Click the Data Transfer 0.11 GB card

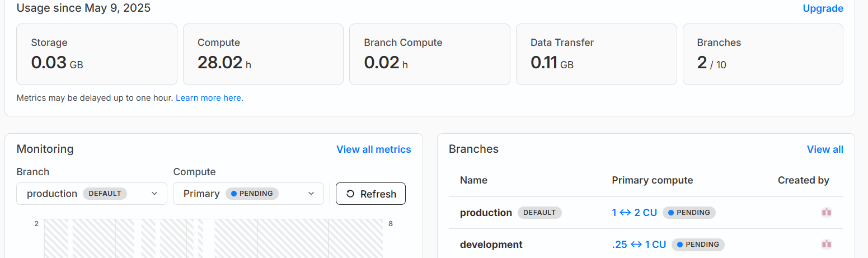point(596,54)
